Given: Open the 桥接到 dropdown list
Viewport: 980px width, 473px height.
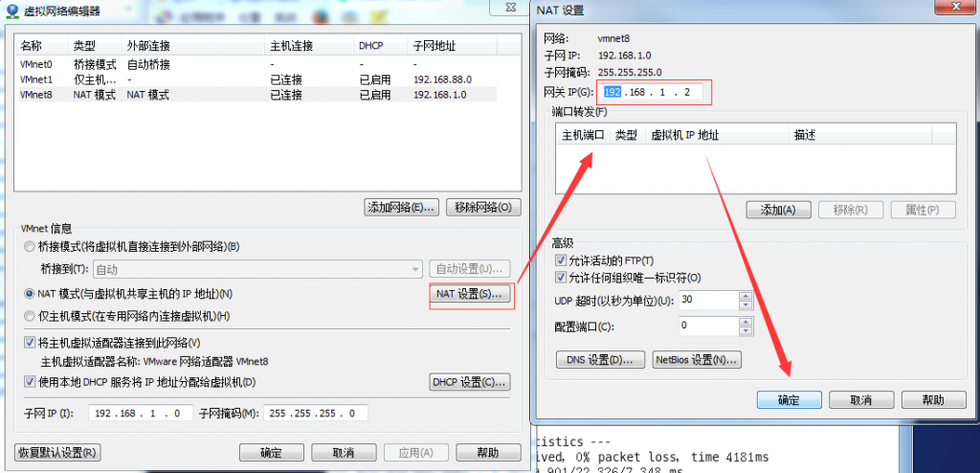Looking at the screenshot, I should click(415, 270).
